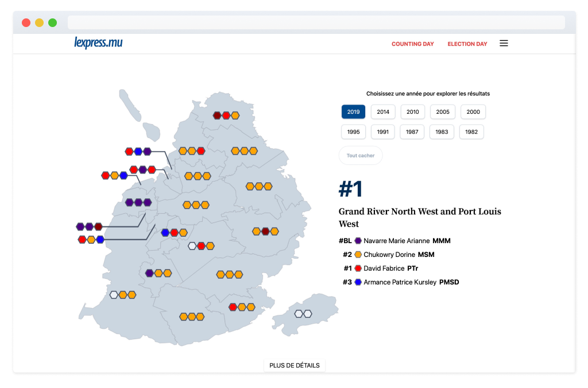
Task: Open the hamburger menu icon
Action: (504, 44)
